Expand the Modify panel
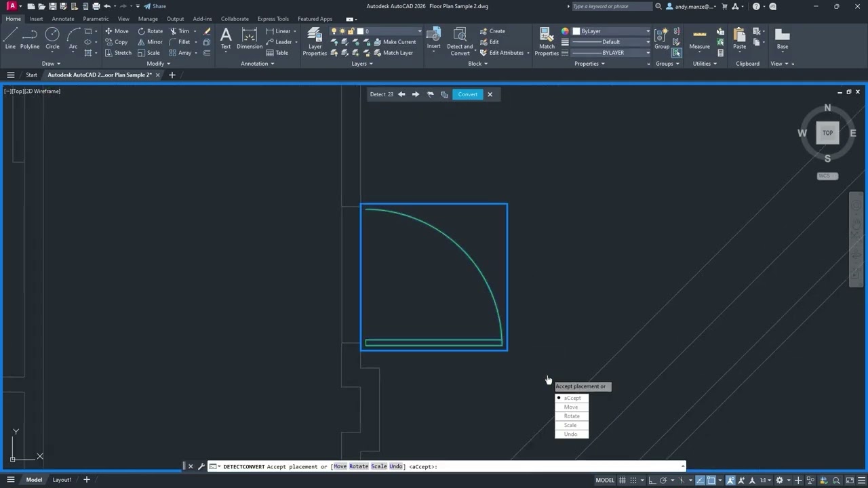The height and width of the screenshot is (488, 868). tap(158, 64)
